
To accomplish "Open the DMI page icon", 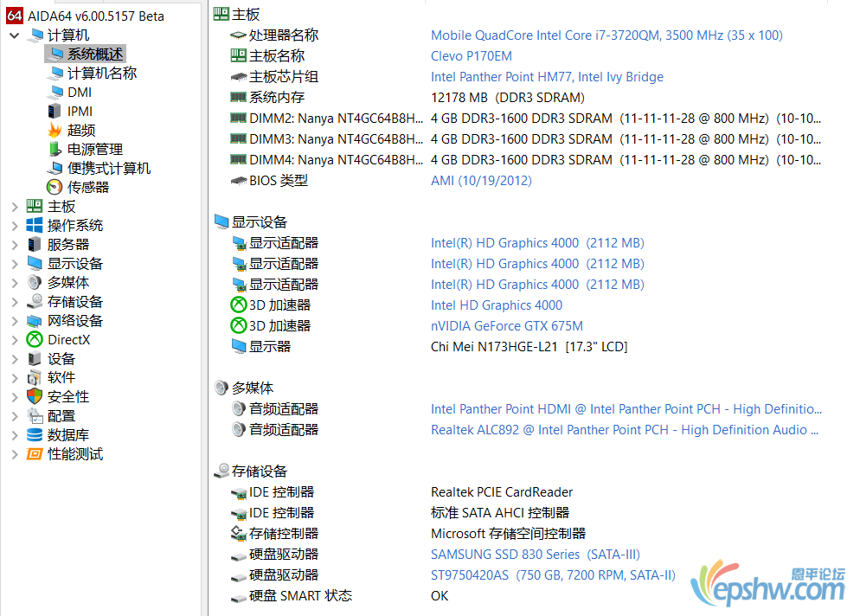I will point(55,93).
